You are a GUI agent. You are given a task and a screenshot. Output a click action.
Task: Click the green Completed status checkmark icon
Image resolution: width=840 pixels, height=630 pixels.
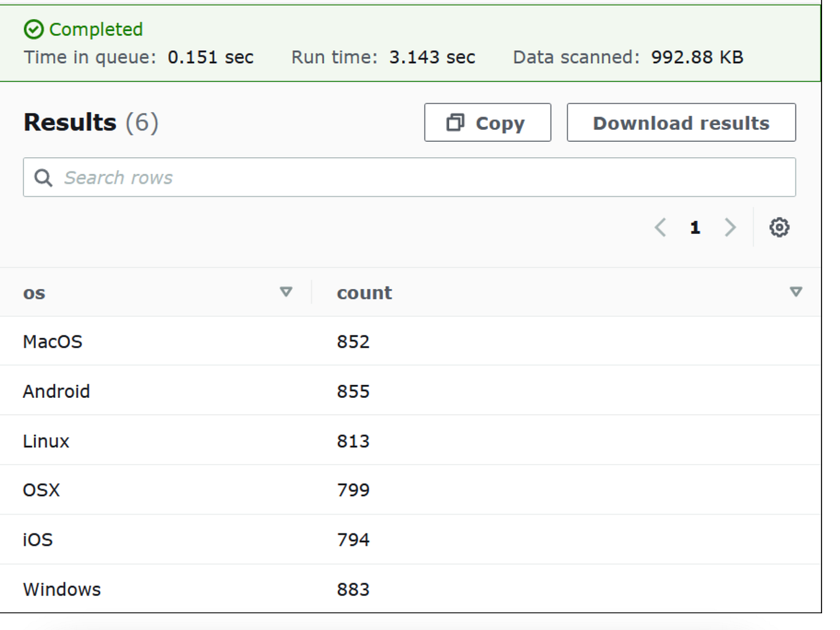tap(35, 29)
